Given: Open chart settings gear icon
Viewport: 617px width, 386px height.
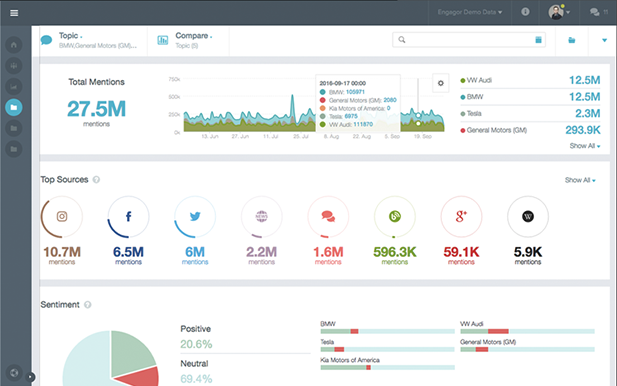Looking at the screenshot, I should click(441, 83).
